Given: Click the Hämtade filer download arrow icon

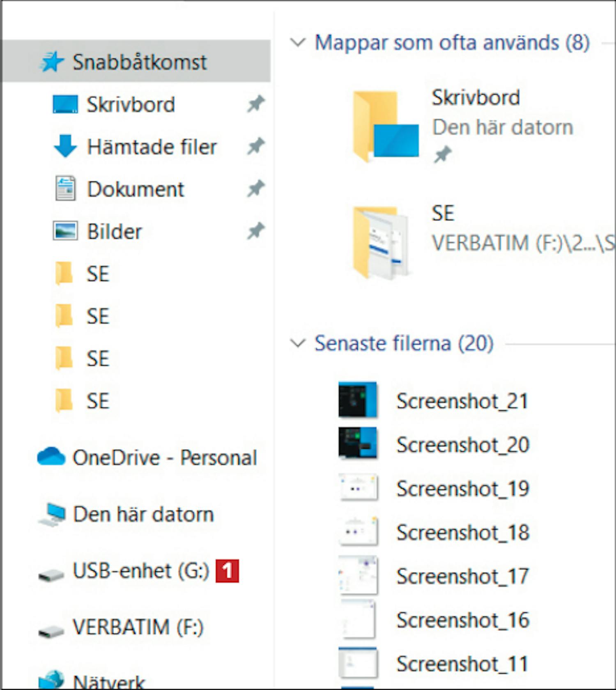Looking at the screenshot, I should click(65, 146).
